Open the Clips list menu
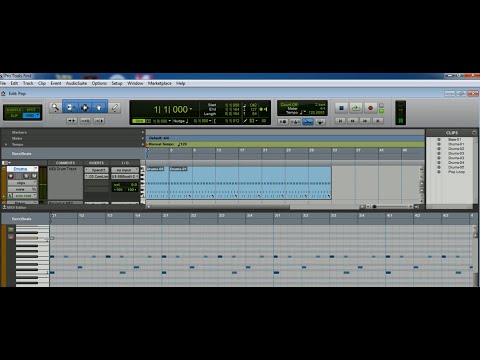This screenshot has height=360, width=480. coord(474,133)
